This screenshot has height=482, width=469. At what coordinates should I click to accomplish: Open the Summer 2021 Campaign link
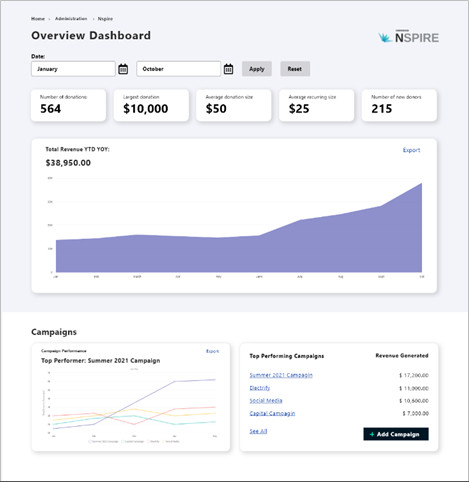pyautogui.click(x=281, y=375)
